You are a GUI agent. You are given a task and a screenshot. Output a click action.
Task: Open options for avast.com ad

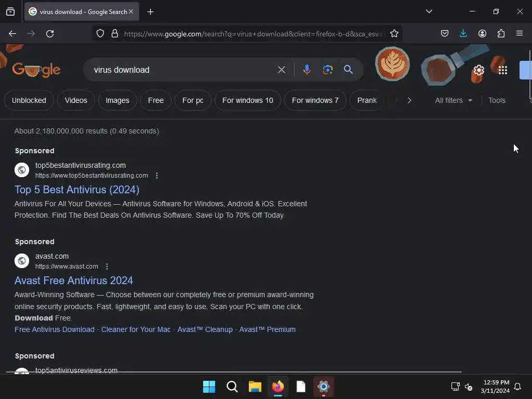click(107, 267)
